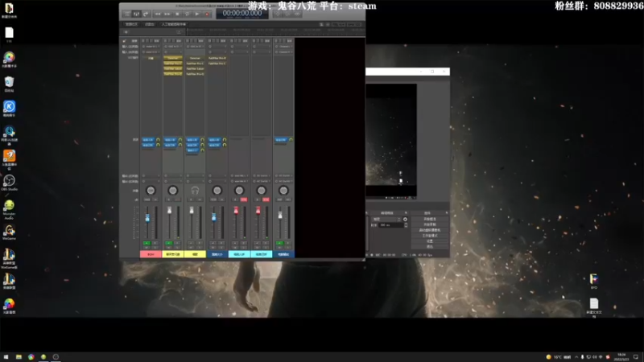Open second input dropdown of the first channel
This screenshot has height=362, width=644.
[151, 52]
